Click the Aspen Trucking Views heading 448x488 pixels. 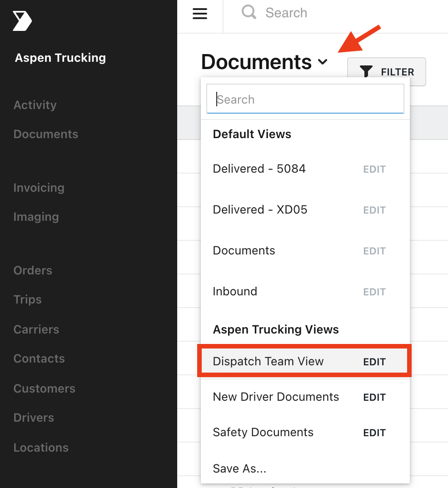[x=276, y=329]
